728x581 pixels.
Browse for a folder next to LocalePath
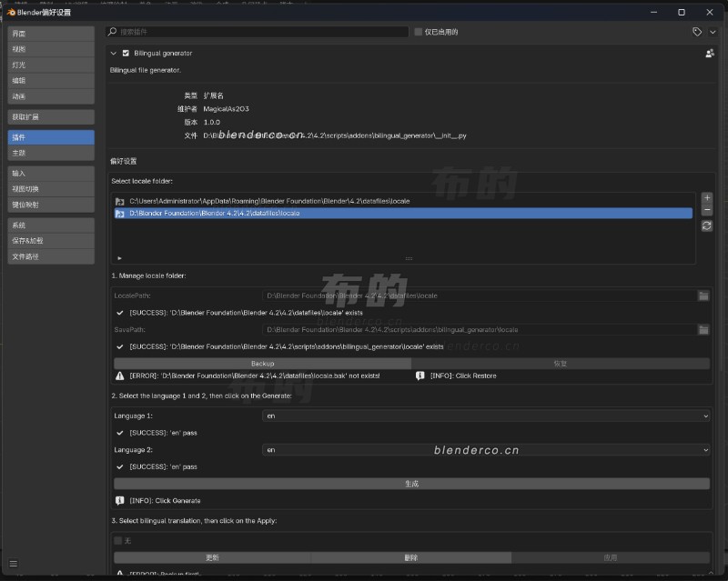pyautogui.click(x=703, y=296)
